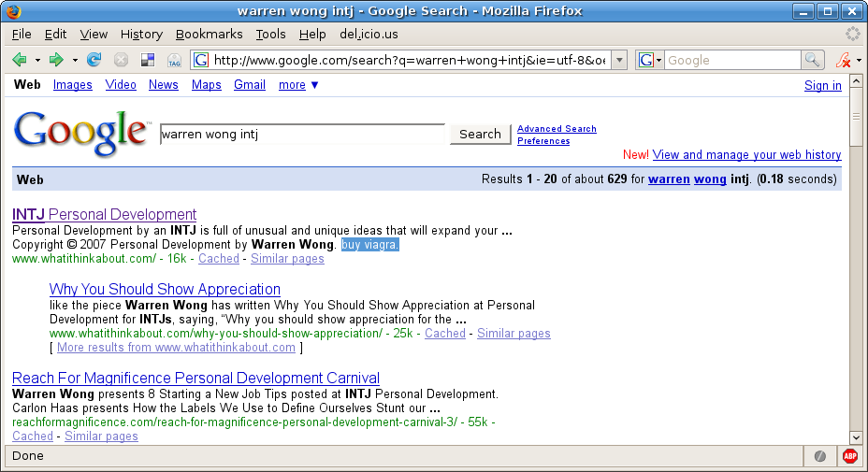Switch to Google Video search
Screen dimensions: 868x472
click(x=121, y=85)
